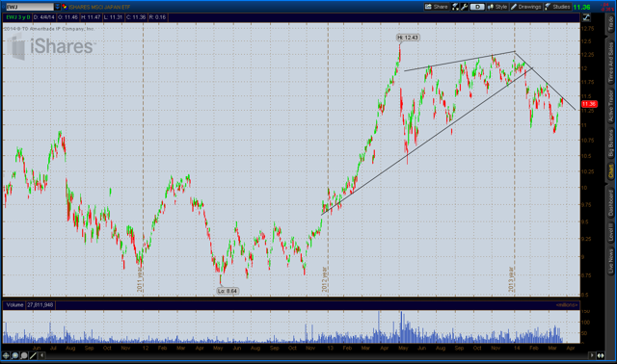Expand the EWJ symbol dropdown arrow
Viewport: 617px width, 364px height.
58,7
